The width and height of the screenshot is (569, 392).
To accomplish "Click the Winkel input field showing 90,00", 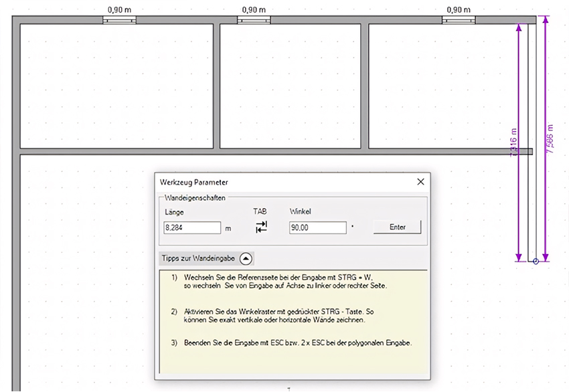I will tap(317, 227).
